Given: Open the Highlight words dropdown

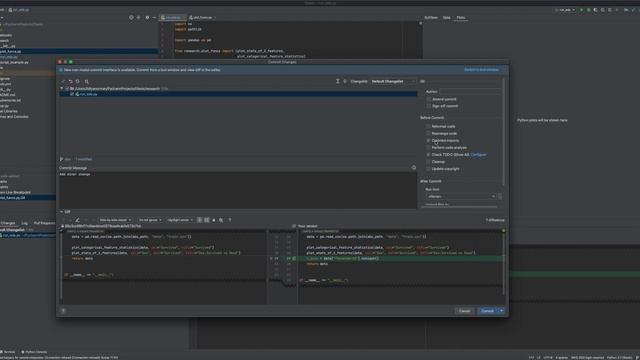Looking at the screenshot, I should tap(180, 220).
